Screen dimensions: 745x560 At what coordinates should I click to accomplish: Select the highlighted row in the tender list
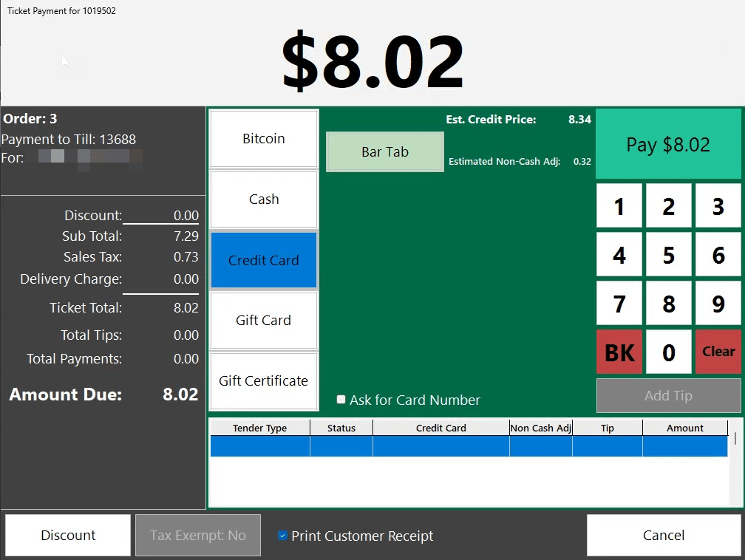tap(473, 443)
